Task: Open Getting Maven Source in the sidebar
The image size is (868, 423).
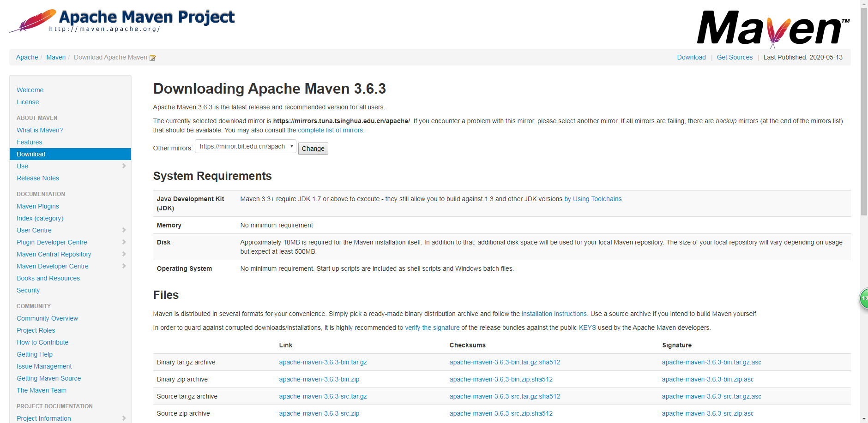Action: pyautogui.click(x=49, y=378)
